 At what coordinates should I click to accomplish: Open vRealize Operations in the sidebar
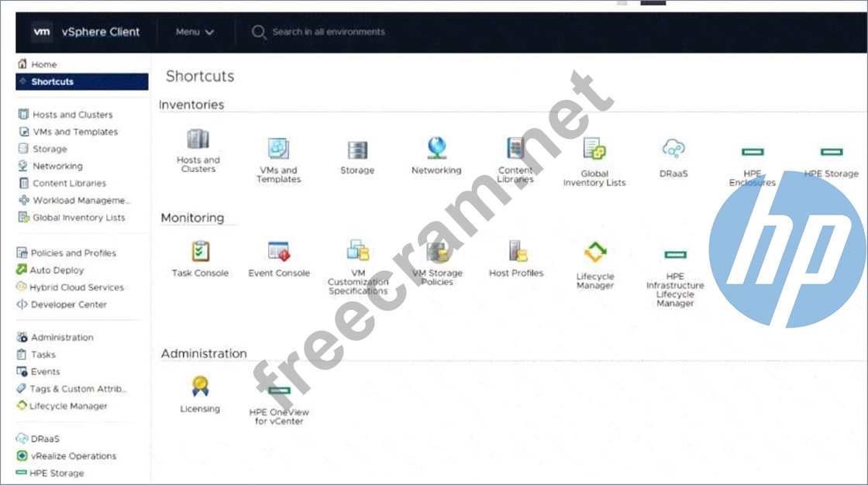click(x=73, y=456)
